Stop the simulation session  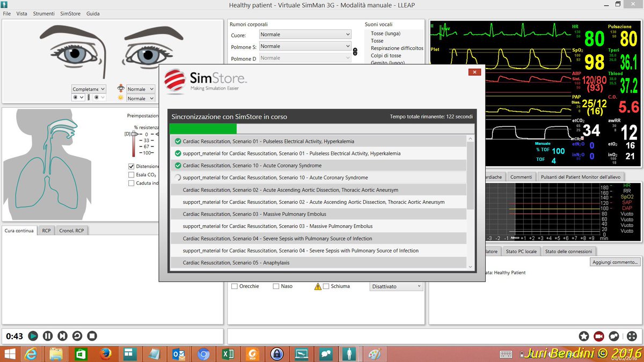92,336
